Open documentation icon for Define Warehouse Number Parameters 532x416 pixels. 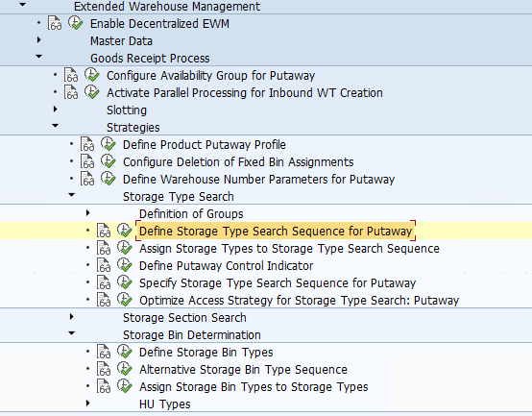[87, 179]
